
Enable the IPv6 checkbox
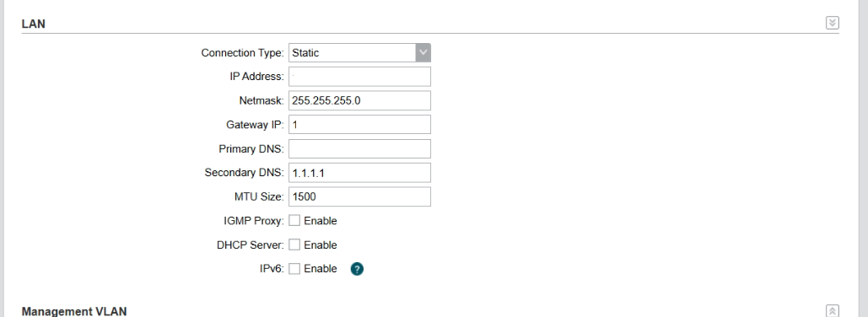pos(294,268)
